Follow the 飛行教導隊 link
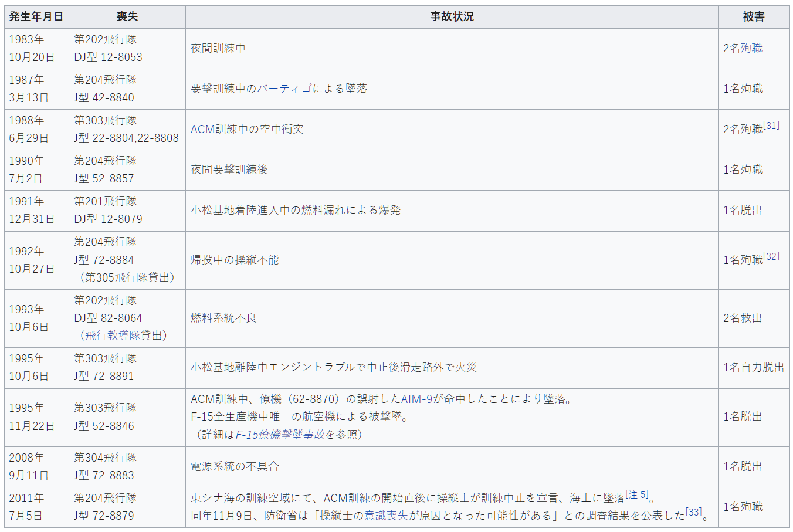793x532 pixels. click(x=123, y=336)
